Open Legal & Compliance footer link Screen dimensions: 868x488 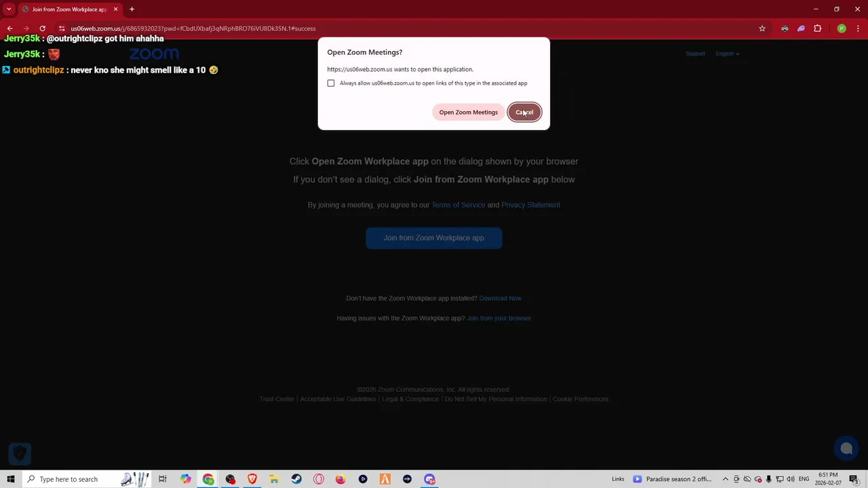click(x=410, y=399)
